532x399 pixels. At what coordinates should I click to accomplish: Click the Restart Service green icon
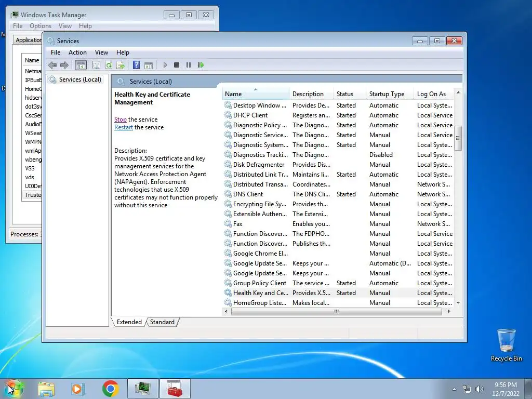(x=201, y=65)
